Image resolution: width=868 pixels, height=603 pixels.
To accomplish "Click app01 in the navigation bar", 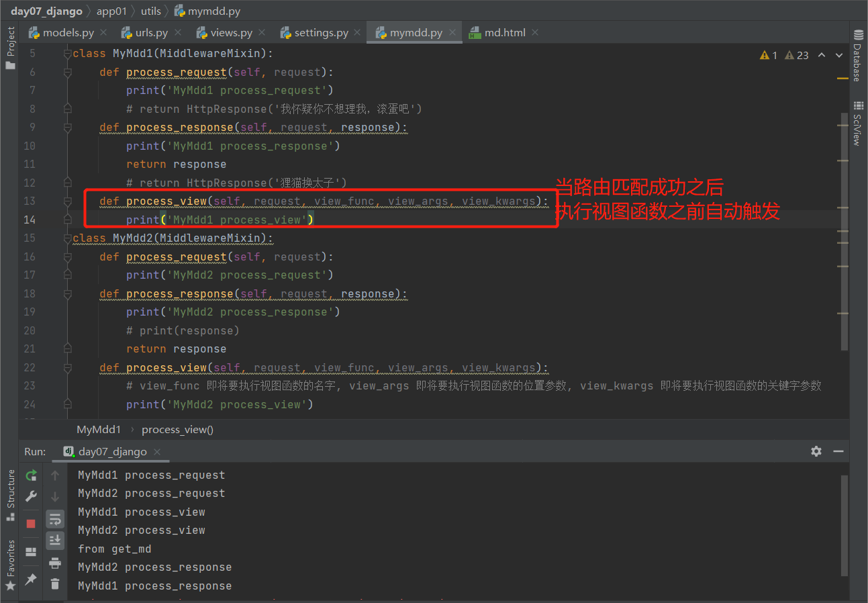I will (x=111, y=11).
